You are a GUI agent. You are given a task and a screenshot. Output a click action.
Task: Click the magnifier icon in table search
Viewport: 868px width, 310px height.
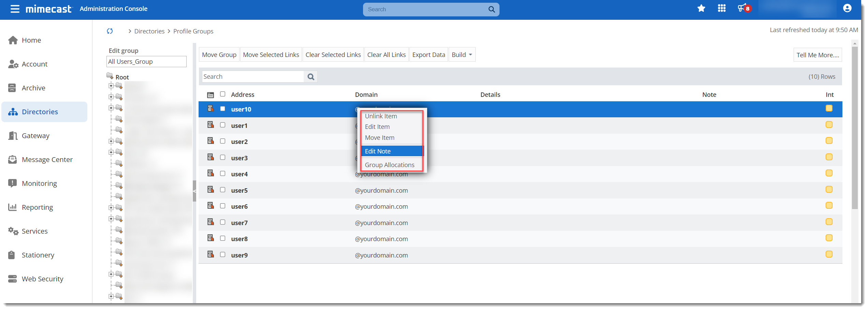click(310, 77)
